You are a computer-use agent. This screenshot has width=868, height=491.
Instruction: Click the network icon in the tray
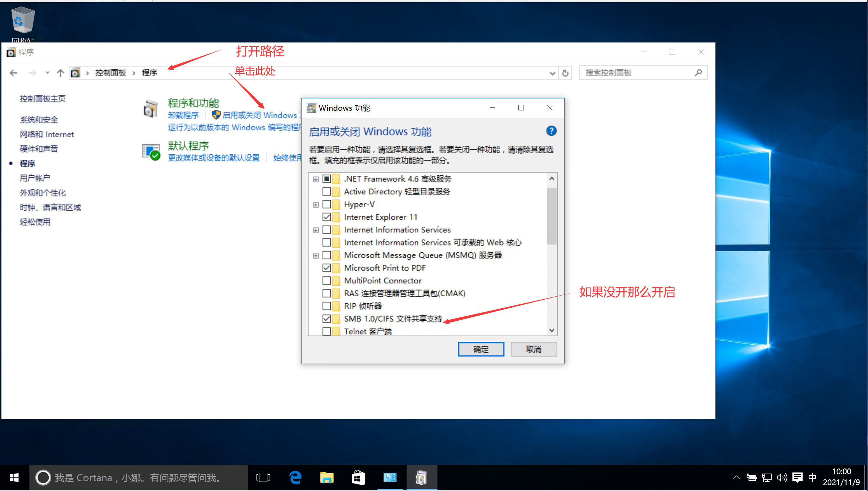[767, 478]
